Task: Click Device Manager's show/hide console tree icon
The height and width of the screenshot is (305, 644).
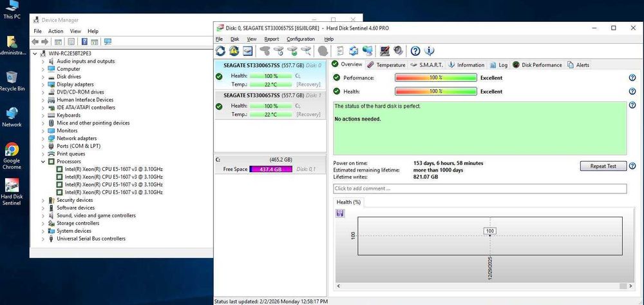Action: [x=59, y=42]
